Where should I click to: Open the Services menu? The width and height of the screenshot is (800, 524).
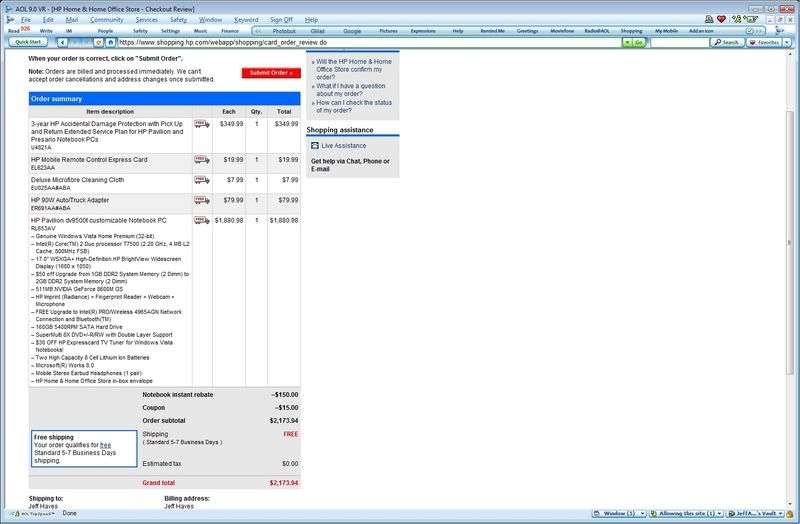pos(146,19)
